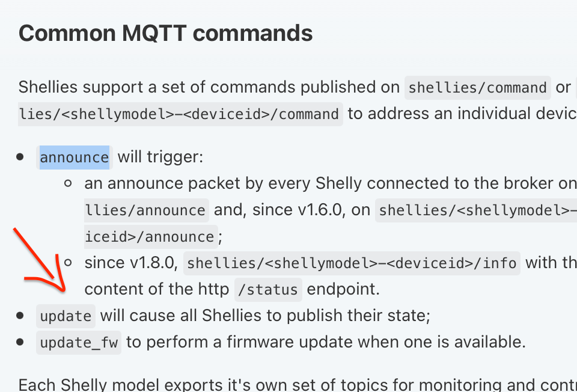Click the llies/announce code snippet
This screenshot has height=392, width=577.
point(146,210)
